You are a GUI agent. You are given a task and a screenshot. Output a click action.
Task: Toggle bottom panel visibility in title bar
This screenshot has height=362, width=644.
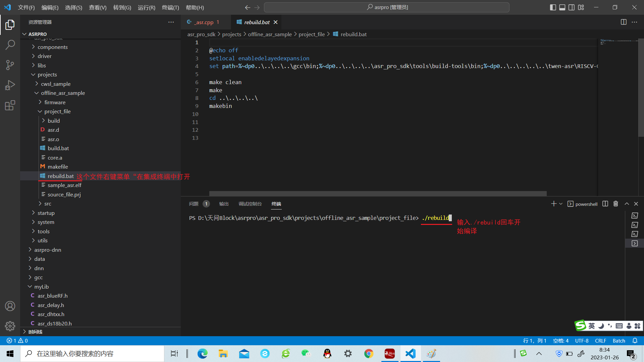pos(562,7)
